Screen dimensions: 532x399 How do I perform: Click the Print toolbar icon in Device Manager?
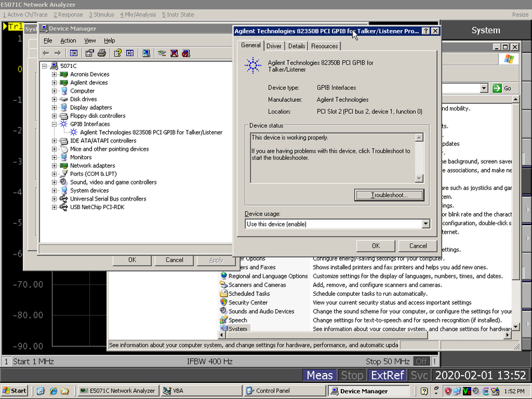point(102,53)
